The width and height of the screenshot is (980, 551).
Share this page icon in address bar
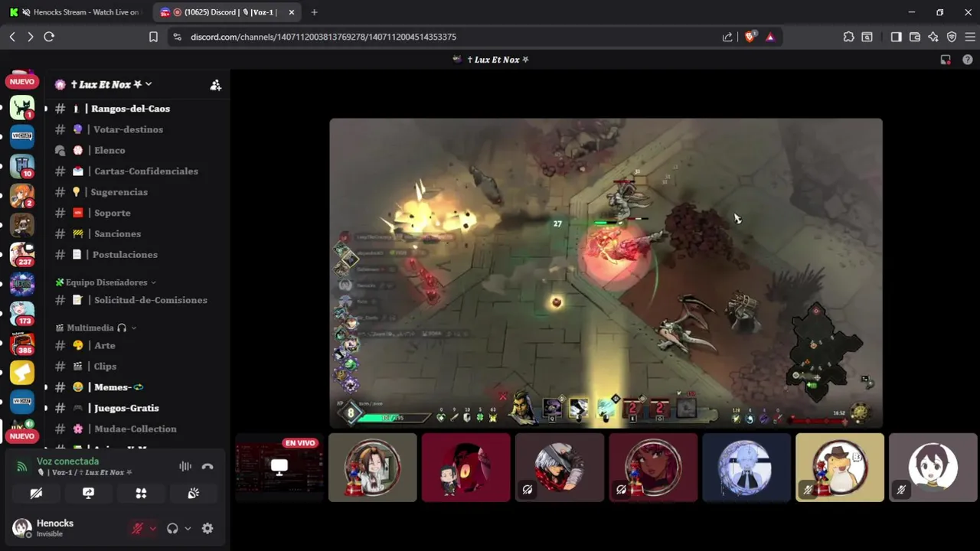(x=727, y=37)
